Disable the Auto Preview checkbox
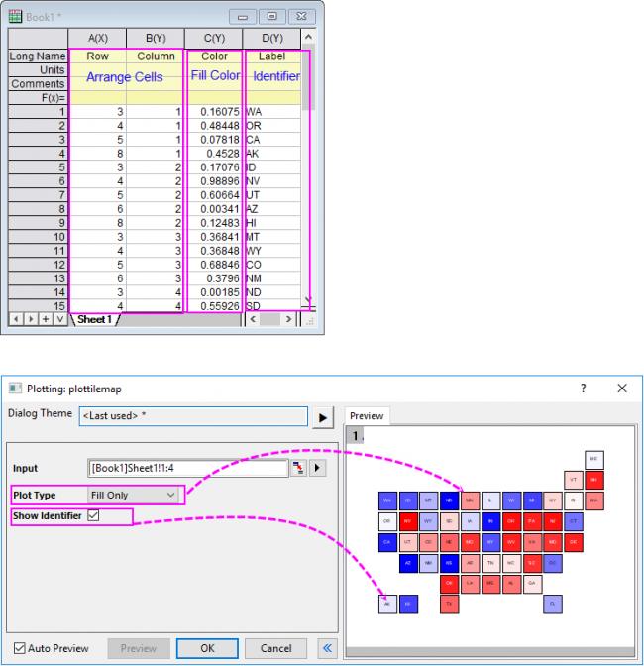This screenshot has width=644, height=666. pyautogui.click(x=20, y=648)
